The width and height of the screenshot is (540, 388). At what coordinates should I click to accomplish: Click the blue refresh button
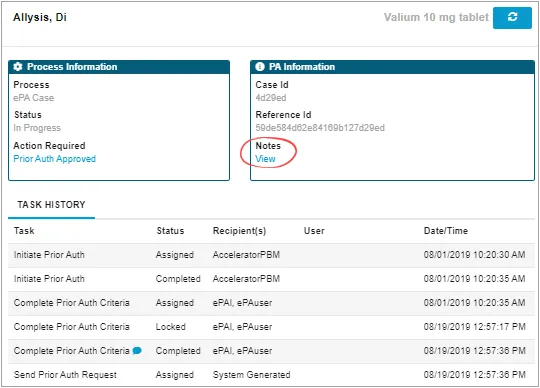pyautogui.click(x=512, y=18)
